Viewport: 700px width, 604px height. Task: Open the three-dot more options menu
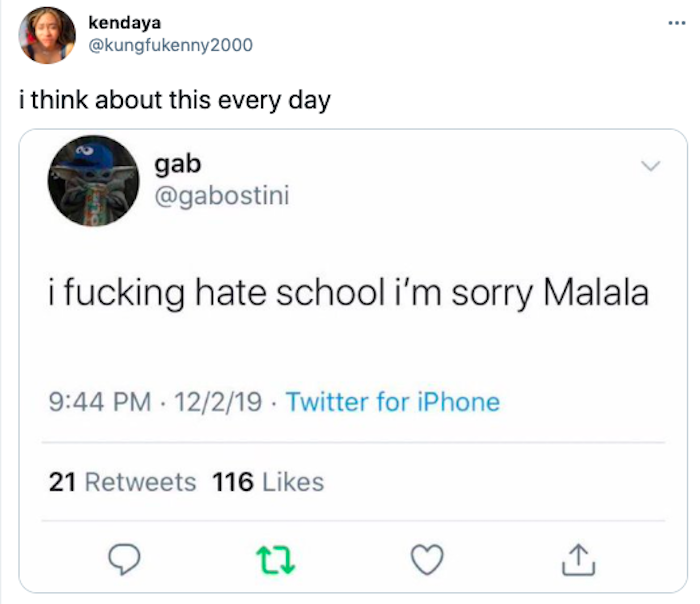[x=677, y=23]
